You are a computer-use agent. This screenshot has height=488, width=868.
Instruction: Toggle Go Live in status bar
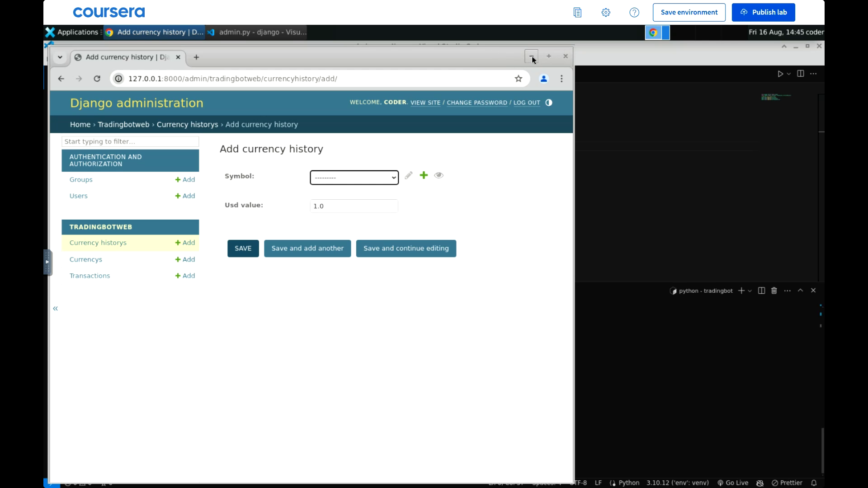click(x=733, y=483)
